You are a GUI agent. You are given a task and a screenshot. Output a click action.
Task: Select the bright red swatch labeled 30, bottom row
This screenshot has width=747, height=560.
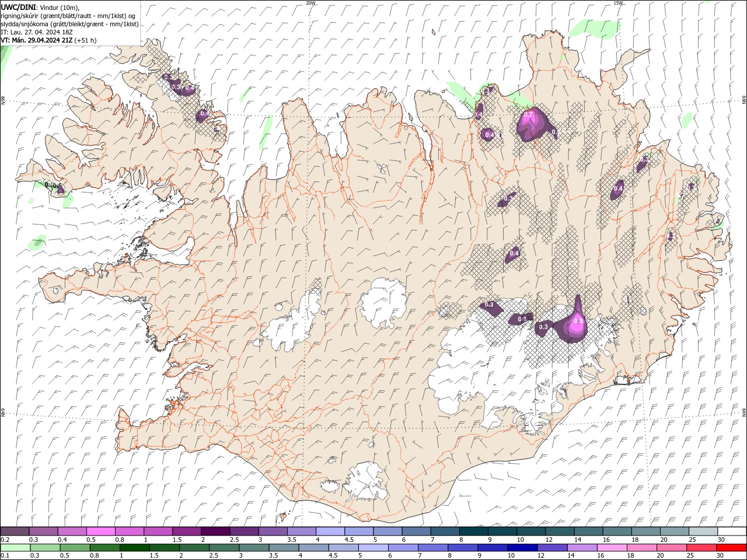pos(731,548)
